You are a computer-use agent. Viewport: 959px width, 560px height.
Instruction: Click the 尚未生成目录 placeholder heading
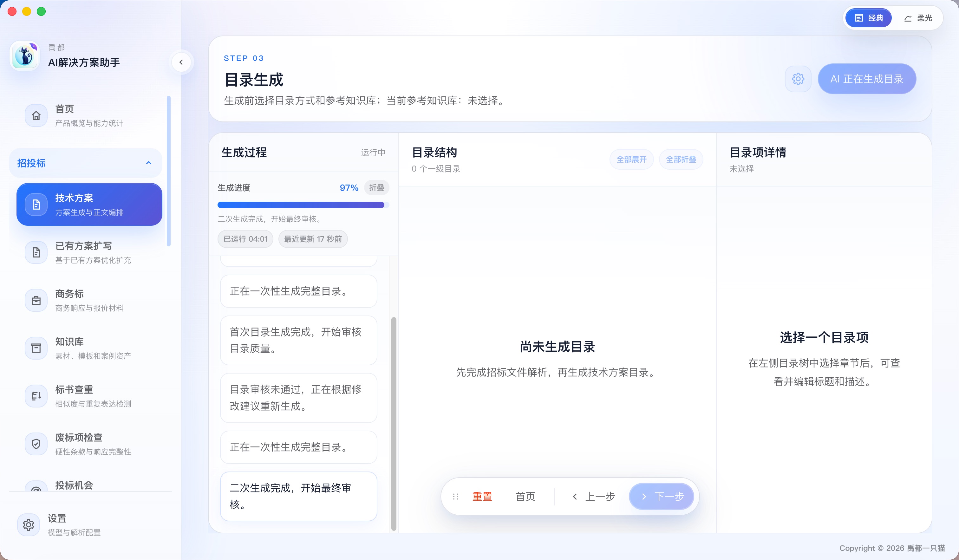tap(557, 347)
